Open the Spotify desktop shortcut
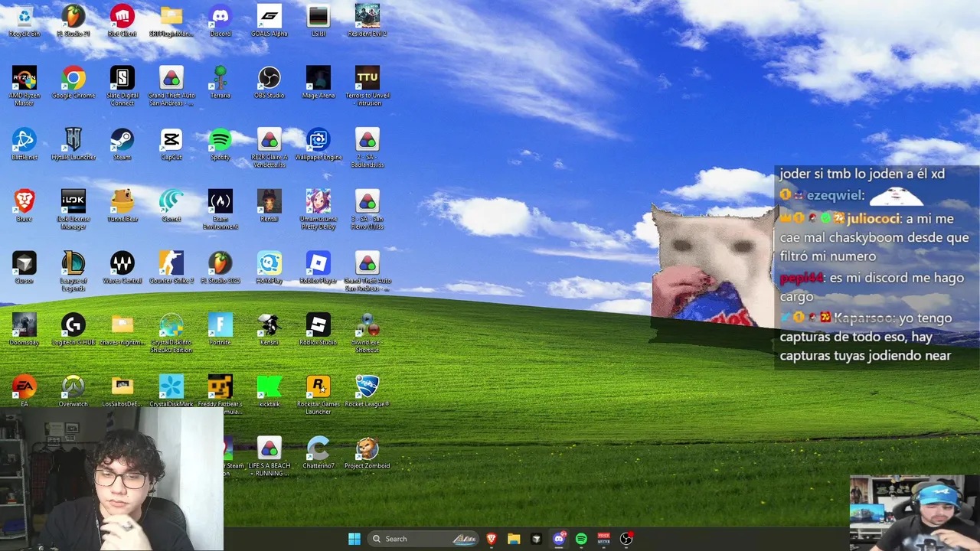980x551 pixels. click(x=220, y=144)
